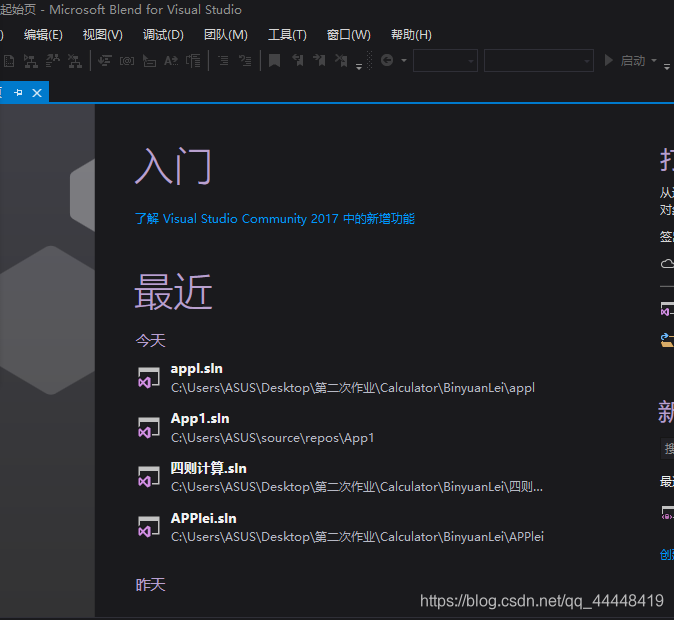This screenshot has height=620, width=674.
Task: Open toolbar overflow options after bookmark icons
Action: click(359, 66)
